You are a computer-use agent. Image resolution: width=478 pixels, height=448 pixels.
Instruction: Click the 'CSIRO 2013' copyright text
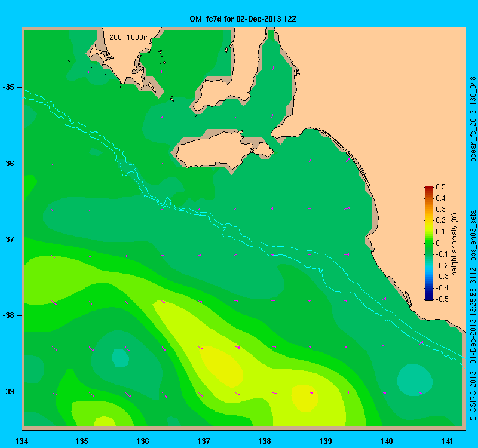pos(473,392)
